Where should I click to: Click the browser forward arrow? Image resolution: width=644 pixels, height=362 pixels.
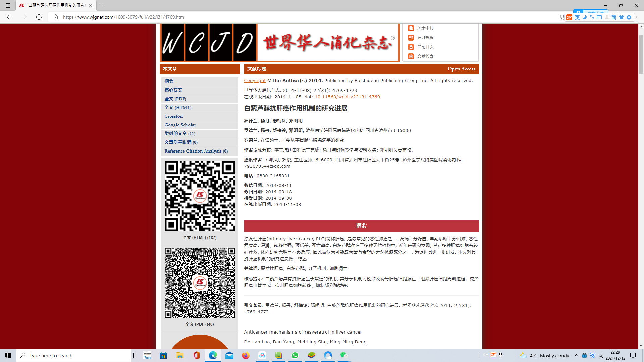click(x=24, y=17)
